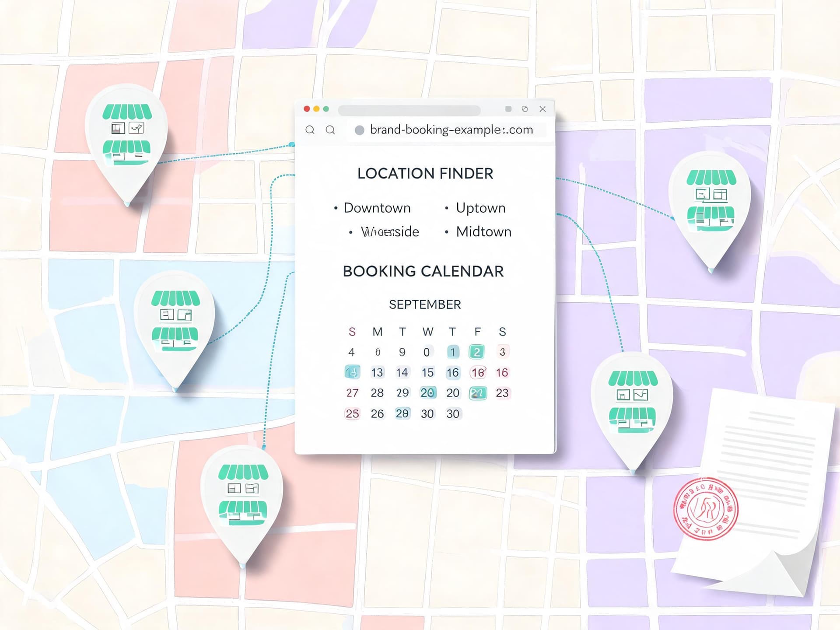Click the gray site icon before the URL
Viewport: 840px width, 630px height.
pos(359,130)
